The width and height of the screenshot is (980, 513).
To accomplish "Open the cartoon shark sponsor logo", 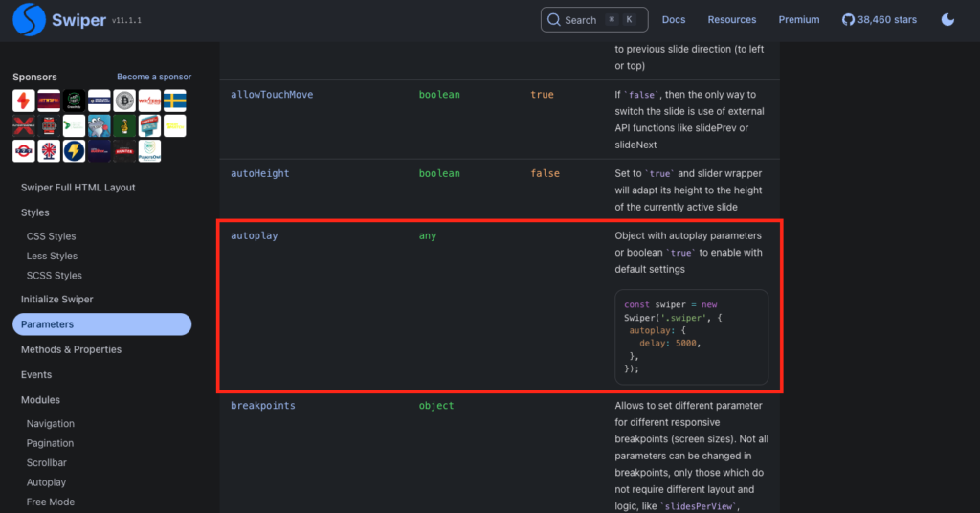I will (100, 125).
